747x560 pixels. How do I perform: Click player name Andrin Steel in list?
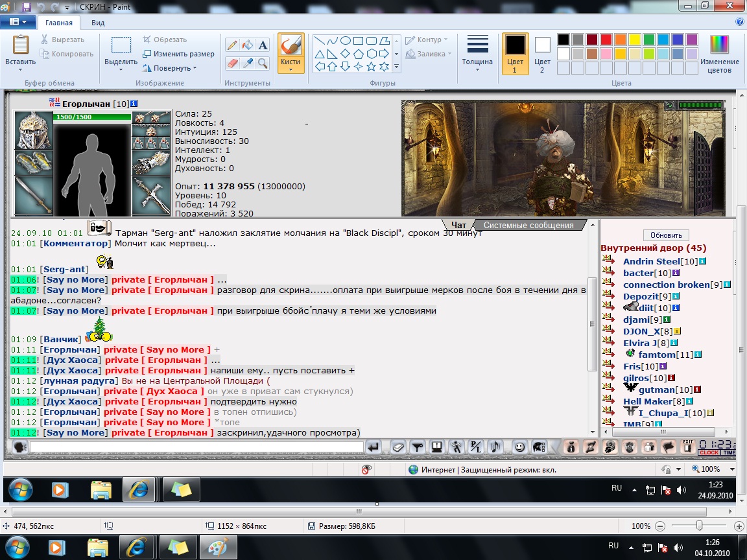tap(651, 261)
